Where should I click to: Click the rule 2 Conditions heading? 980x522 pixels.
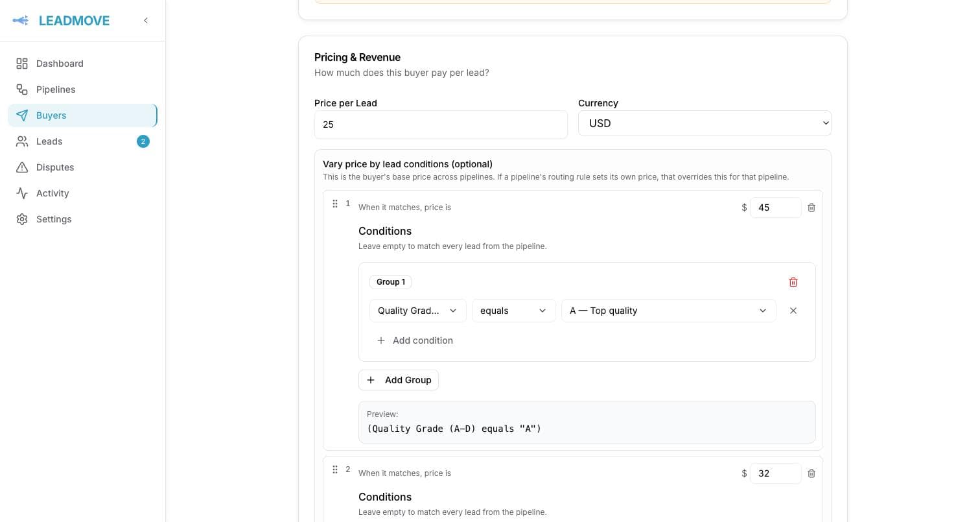tap(385, 497)
